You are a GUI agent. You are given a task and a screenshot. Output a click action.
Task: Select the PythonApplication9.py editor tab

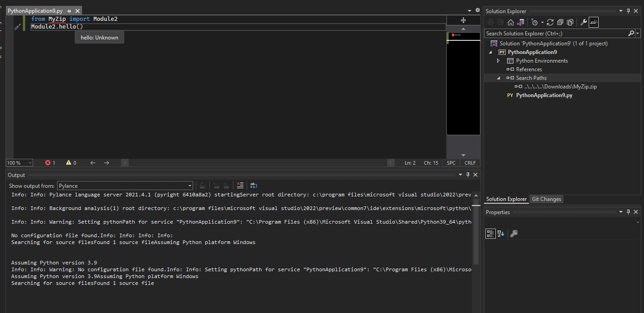click(x=35, y=10)
